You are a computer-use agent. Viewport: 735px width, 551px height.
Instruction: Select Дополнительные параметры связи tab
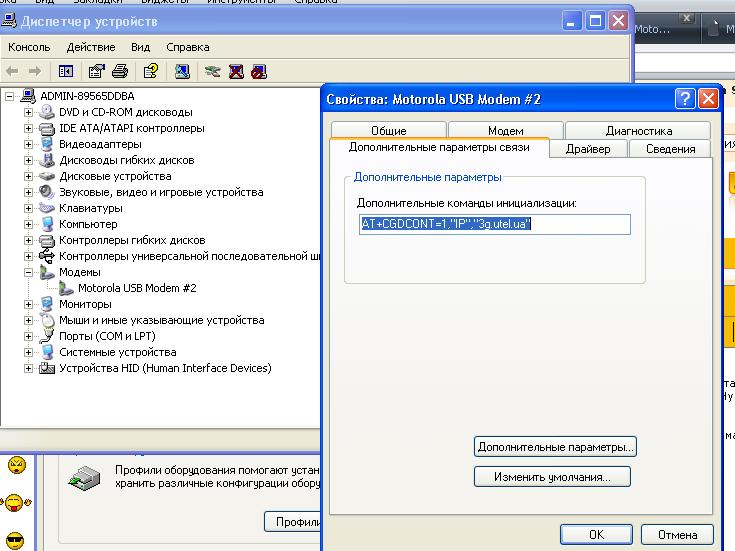click(439, 147)
